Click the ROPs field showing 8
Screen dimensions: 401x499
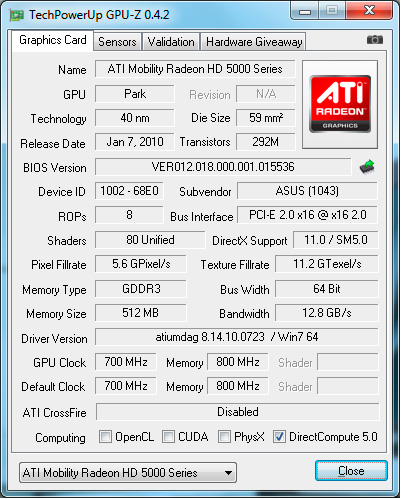(129, 215)
